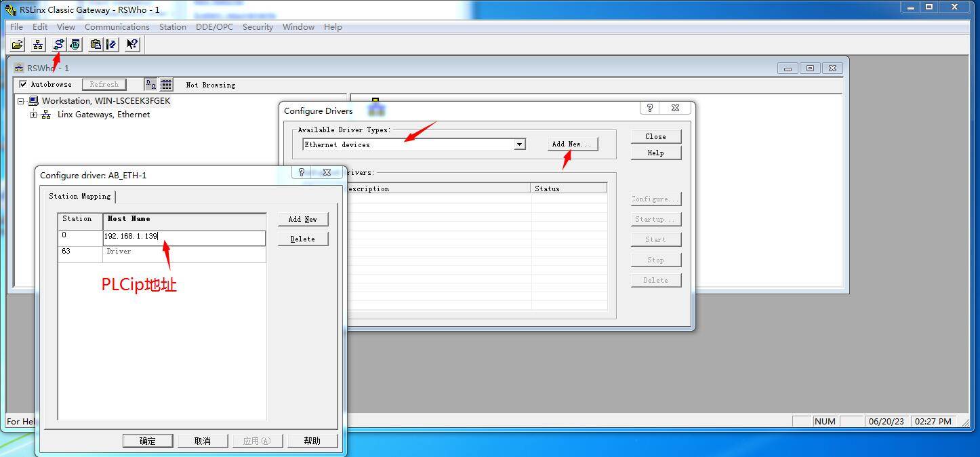Screen dimensions: 980x457
Task: Select station 0 cell in mapping table
Action: pyautogui.click(x=80, y=238)
